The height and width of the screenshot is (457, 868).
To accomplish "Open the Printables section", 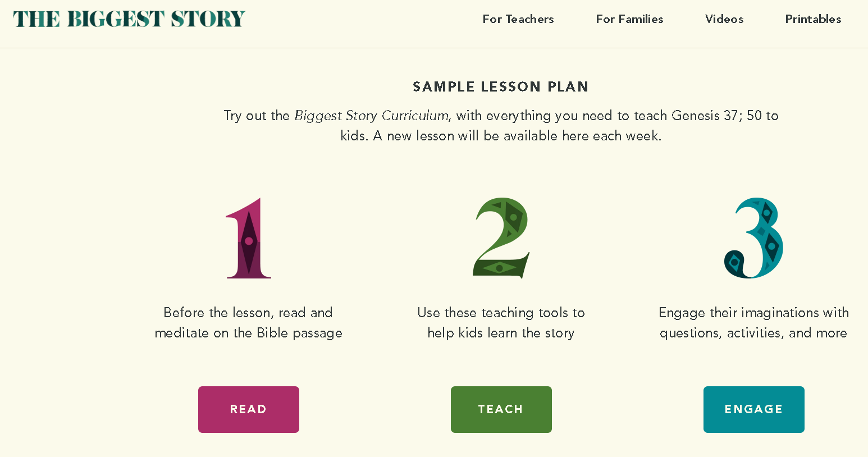I will point(813,19).
